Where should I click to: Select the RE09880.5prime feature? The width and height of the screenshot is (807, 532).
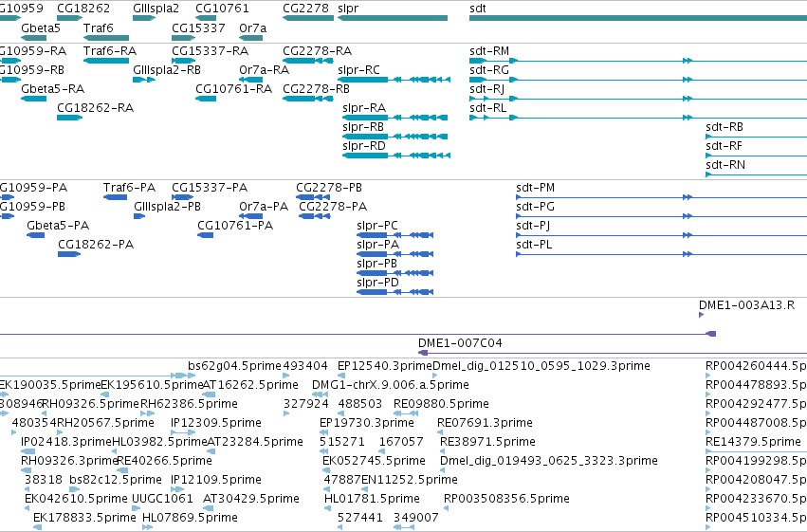point(406,413)
